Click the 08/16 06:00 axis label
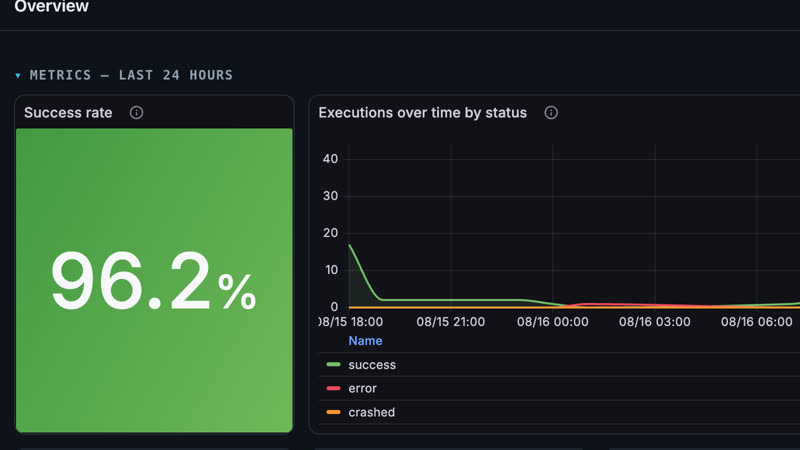This screenshot has height=450, width=800. click(x=757, y=322)
